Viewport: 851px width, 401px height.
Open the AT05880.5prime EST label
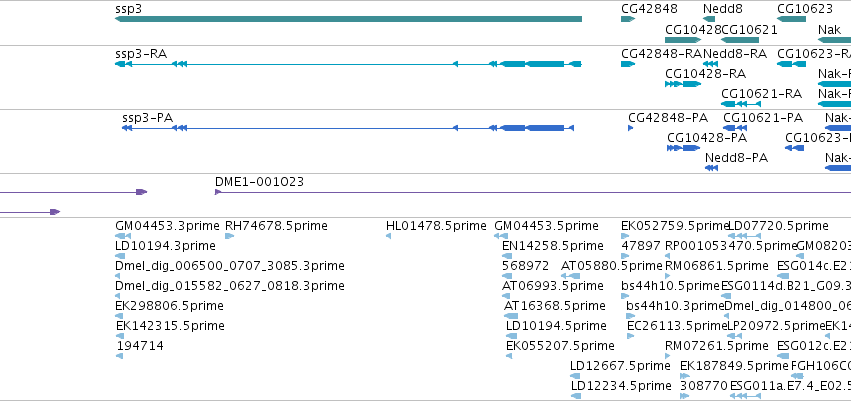click(612, 266)
